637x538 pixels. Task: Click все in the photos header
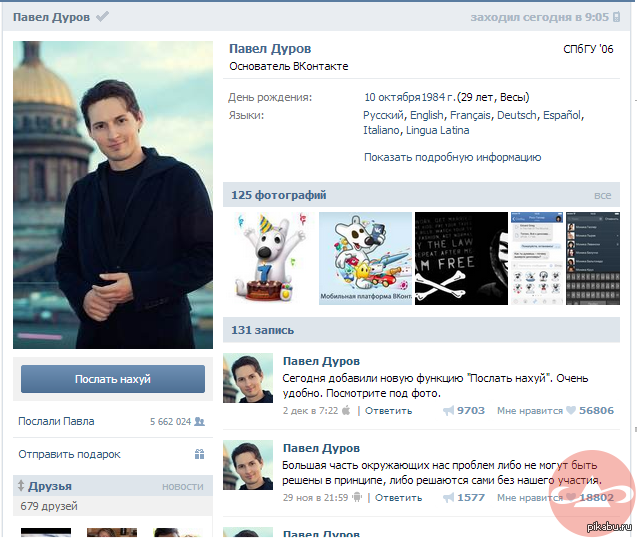click(602, 195)
